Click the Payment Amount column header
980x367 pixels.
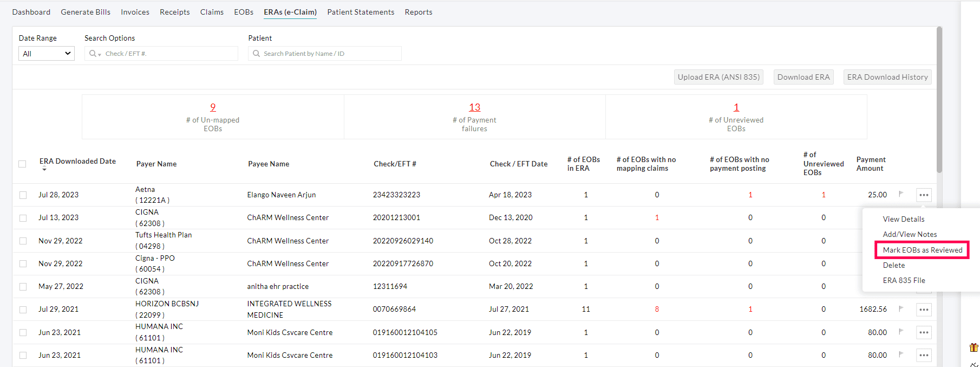tap(871, 164)
